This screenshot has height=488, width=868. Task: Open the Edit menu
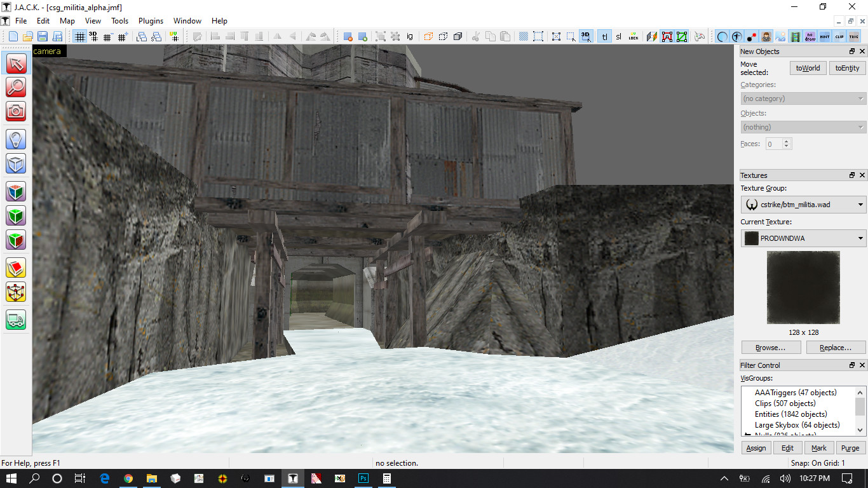tap(43, 21)
